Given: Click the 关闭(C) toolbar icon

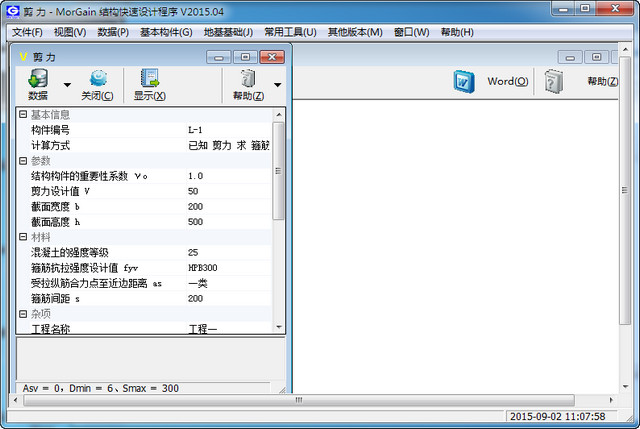Looking at the screenshot, I should point(98,78).
